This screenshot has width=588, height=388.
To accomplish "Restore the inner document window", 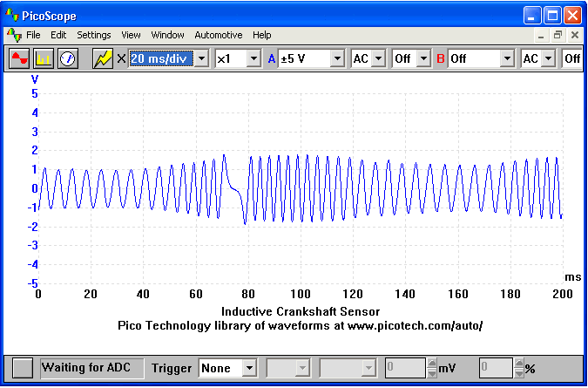I will pyautogui.click(x=558, y=35).
